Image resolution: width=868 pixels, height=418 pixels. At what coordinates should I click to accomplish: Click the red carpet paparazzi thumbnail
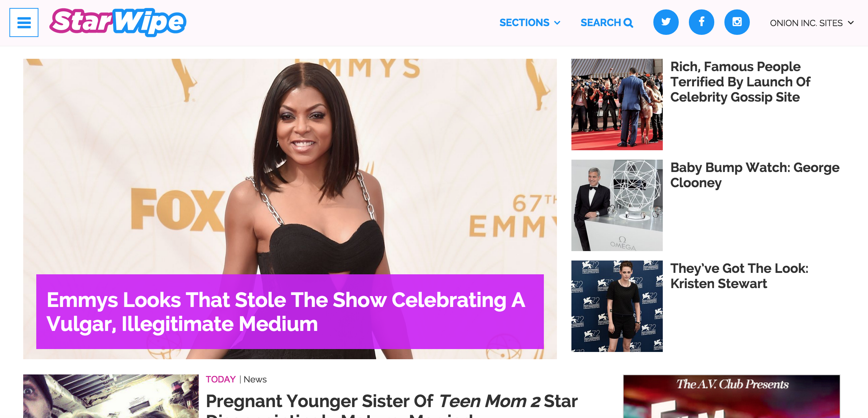coord(617,104)
